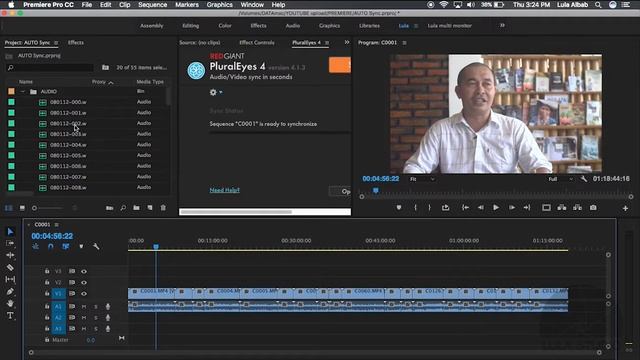Step back one frame
The width and height of the screenshot is (640, 360).
(481, 208)
